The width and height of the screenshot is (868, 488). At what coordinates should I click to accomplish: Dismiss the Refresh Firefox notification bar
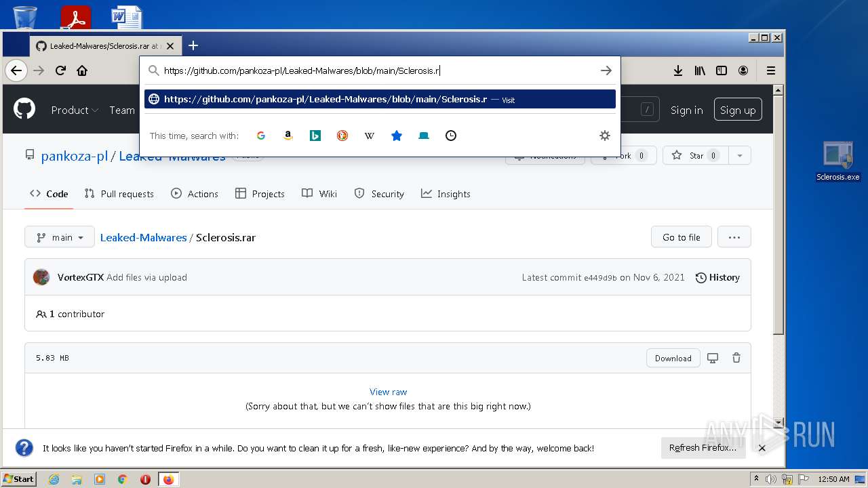[762, 448]
